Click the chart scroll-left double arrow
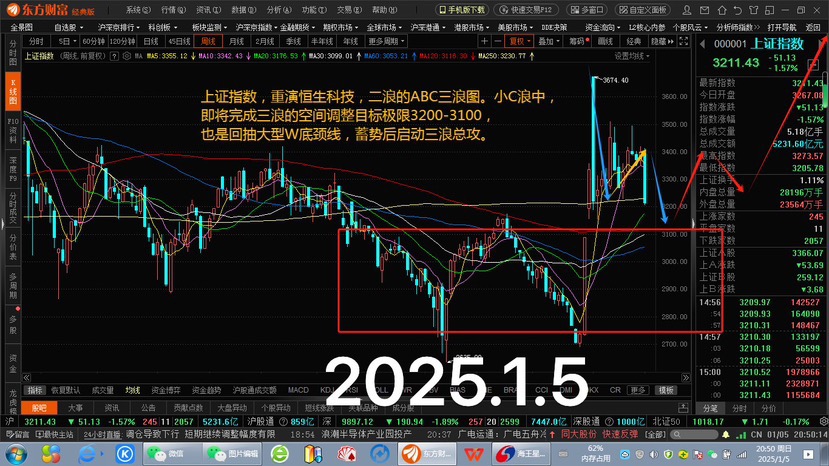 [26, 378]
